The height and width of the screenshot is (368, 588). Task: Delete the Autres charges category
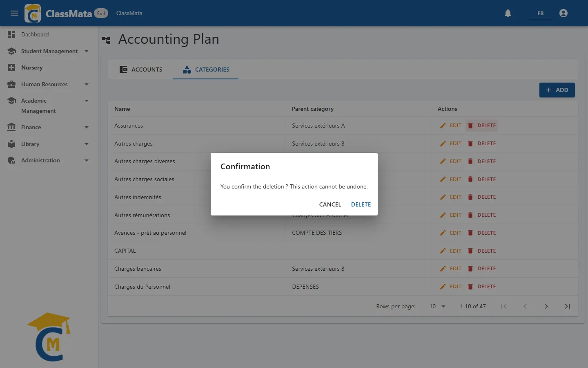coord(482,144)
